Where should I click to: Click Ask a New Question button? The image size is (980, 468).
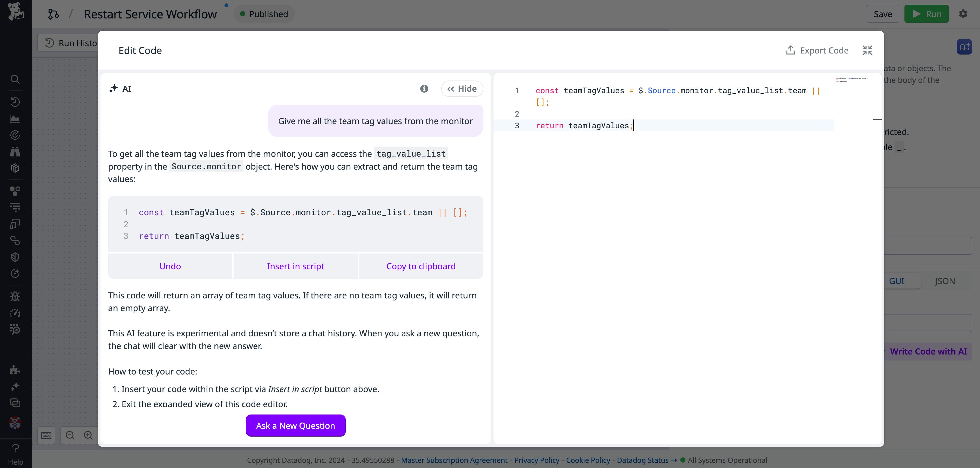point(295,425)
